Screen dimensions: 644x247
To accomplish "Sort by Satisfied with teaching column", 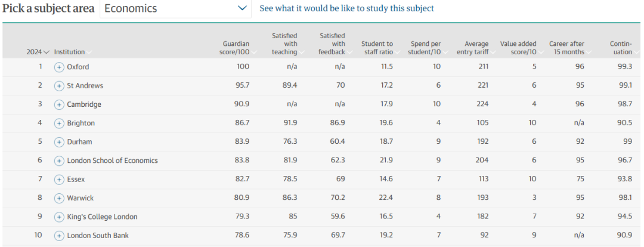I will pyautogui.click(x=284, y=44).
